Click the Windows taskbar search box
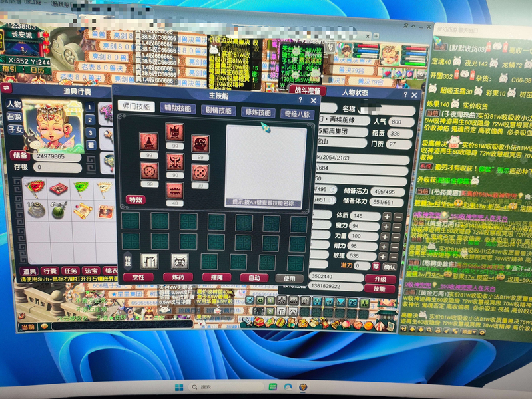Screen dimensions: 532x399 [226, 387]
